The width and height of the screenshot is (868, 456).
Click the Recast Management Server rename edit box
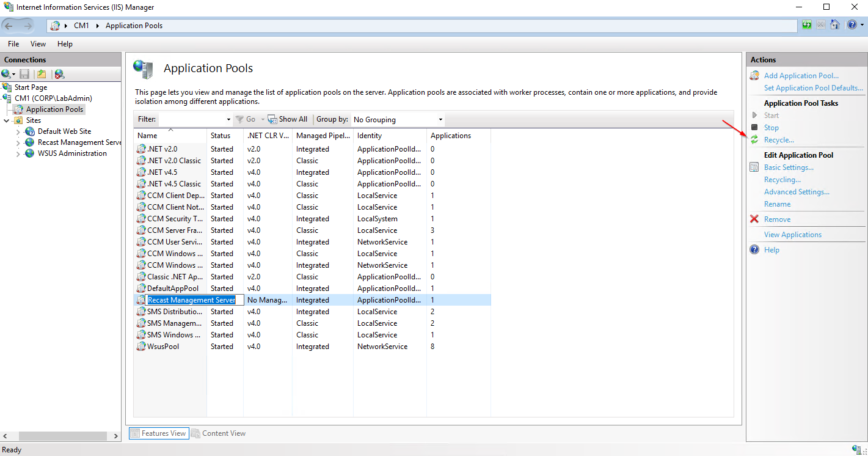195,300
